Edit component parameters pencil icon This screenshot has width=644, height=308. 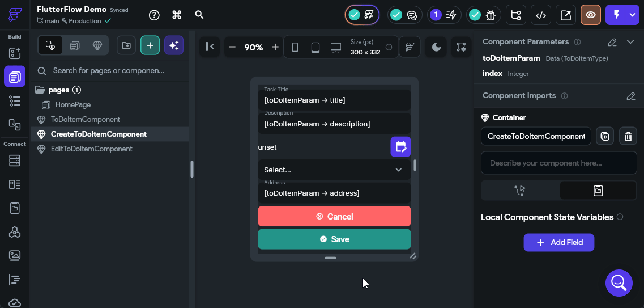coord(612,42)
